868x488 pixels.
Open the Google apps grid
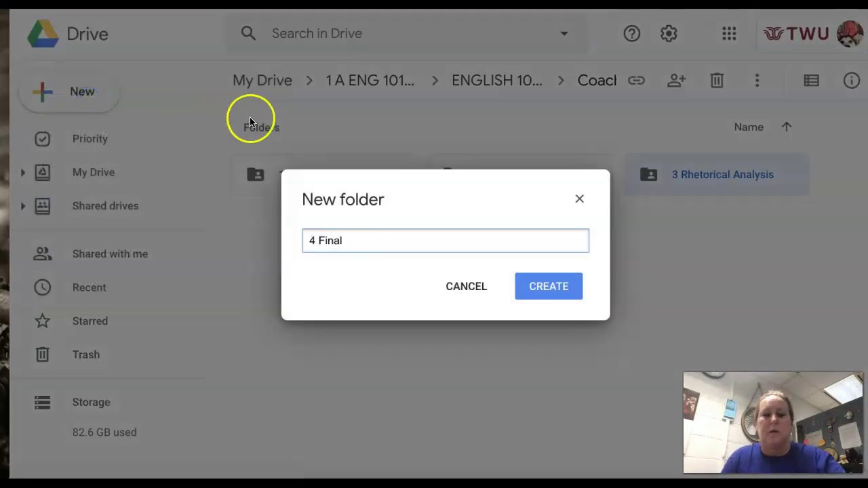pos(729,33)
